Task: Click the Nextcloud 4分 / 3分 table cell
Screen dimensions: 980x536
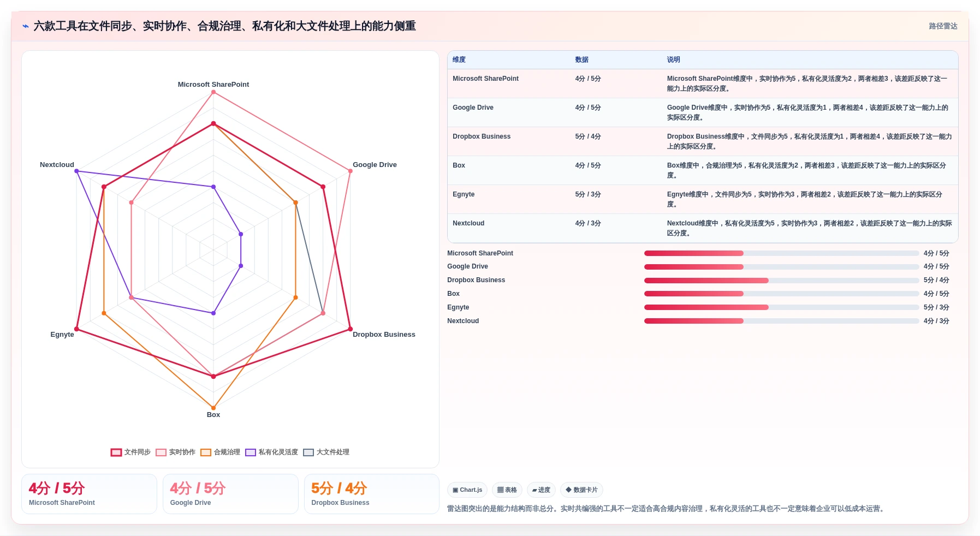Action: tap(588, 223)
